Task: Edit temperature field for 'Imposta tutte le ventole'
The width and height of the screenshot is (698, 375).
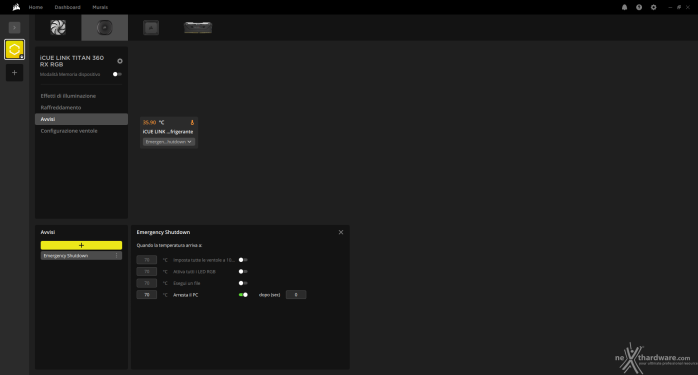Action: tap(146, 260)
